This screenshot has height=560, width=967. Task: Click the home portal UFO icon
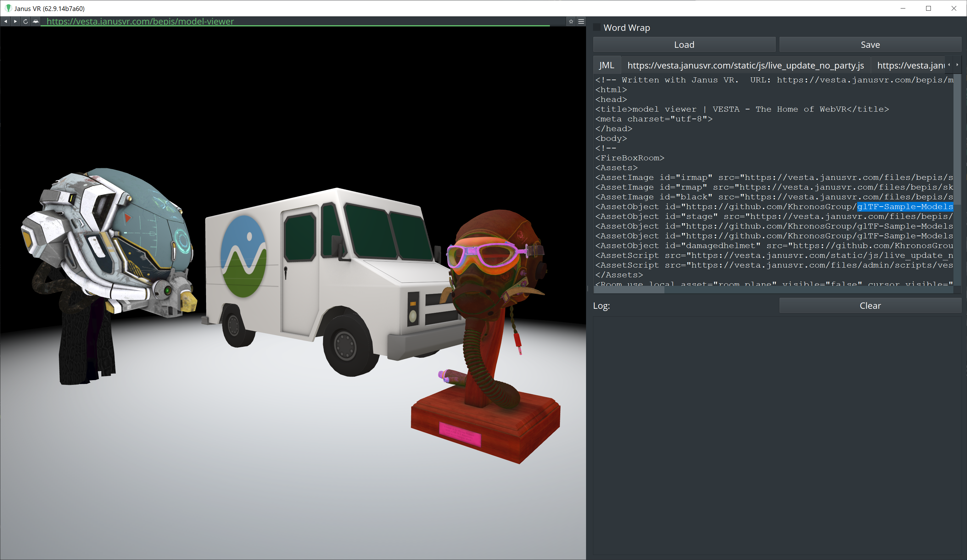[35, 21]
